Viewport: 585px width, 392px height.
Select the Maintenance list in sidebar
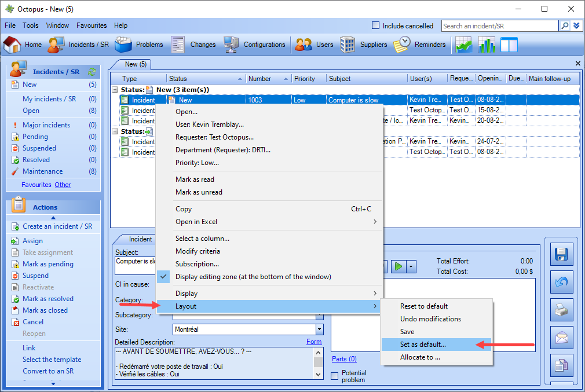click(x=42, y=171)
